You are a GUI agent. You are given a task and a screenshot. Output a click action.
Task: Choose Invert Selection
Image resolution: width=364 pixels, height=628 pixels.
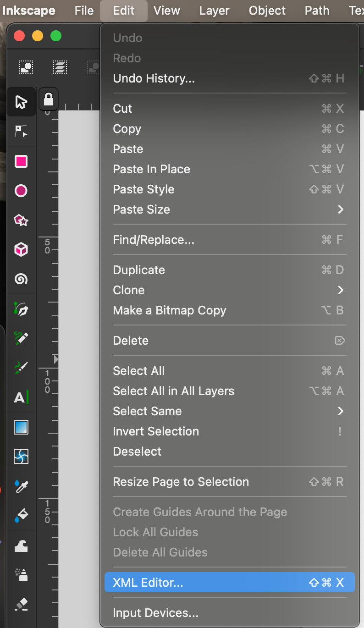click(x=230, y=431)
